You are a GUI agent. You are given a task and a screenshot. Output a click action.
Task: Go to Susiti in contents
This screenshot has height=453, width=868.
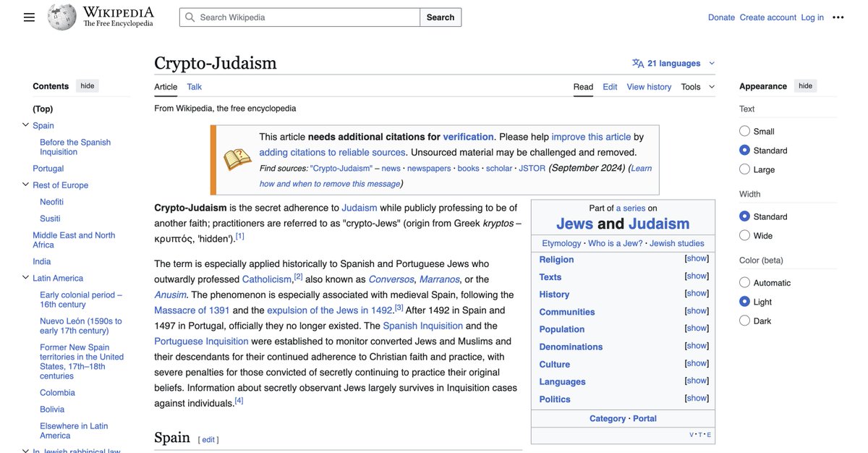[x=50, y=219]
